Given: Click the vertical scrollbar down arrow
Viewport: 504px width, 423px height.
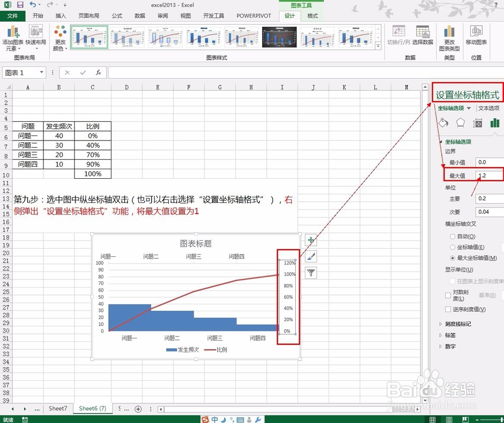Looking at the screenshot, I should pyautogui.click(x=425, y=400).
